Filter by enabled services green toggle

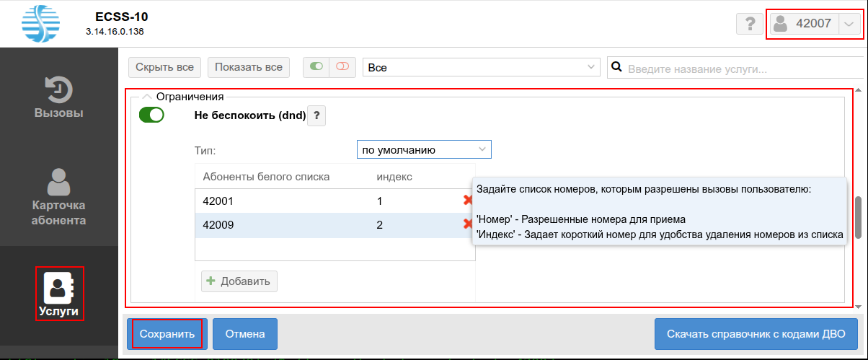click(x=316, y=67)
